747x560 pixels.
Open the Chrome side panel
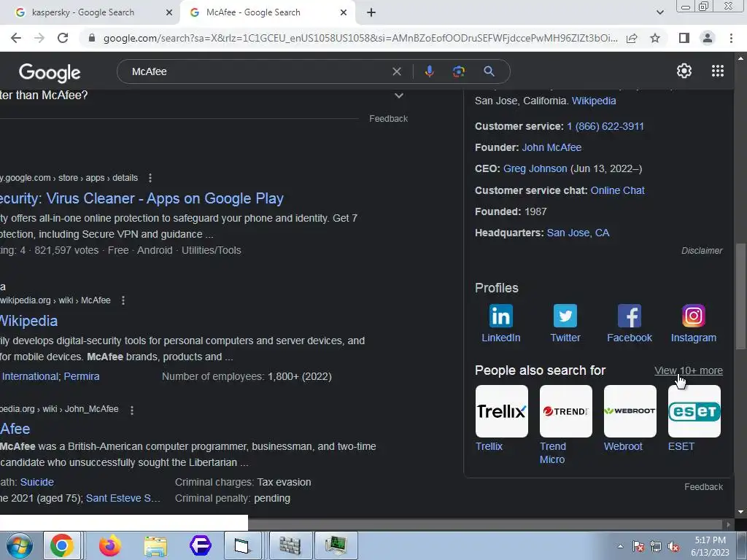click(684, 38)
